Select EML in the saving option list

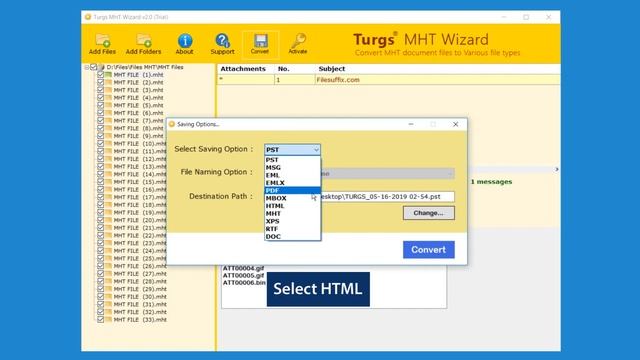tap(292, 175)
